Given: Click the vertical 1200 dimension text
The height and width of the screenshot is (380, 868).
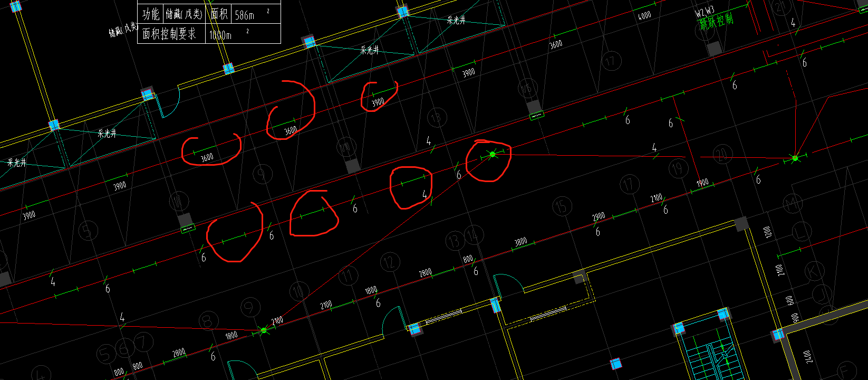Looking at the screenshot, I should (767, 232).
